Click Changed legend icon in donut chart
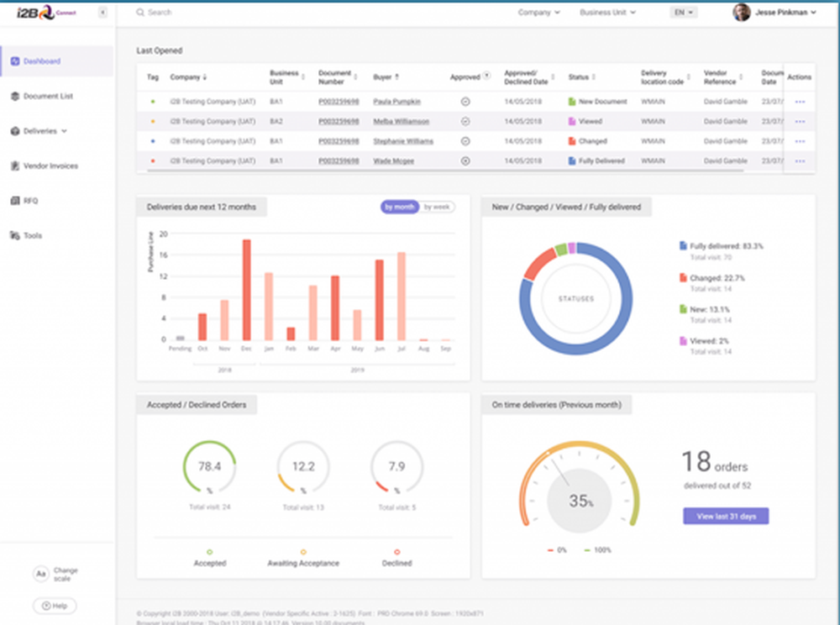840x625 pixels. point(683,278)
